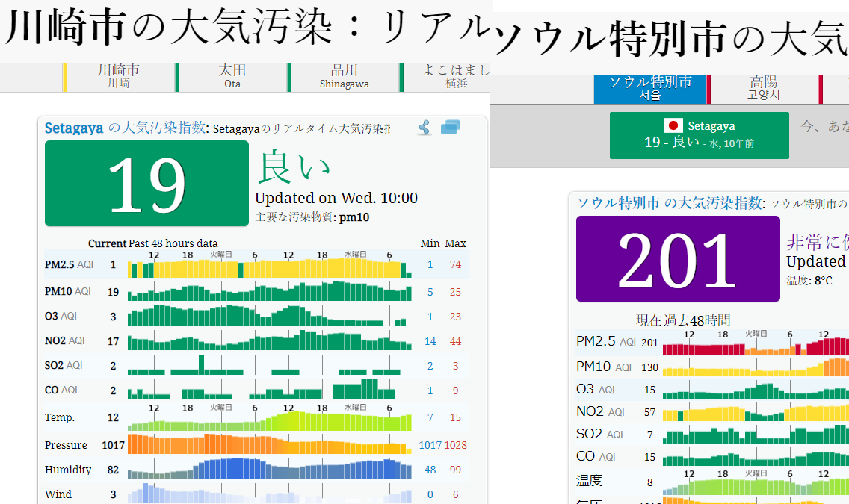Click the green Setagaya 19 - 良い button
This screenshot has width=849, height=504.
click(x=699, y=135)
